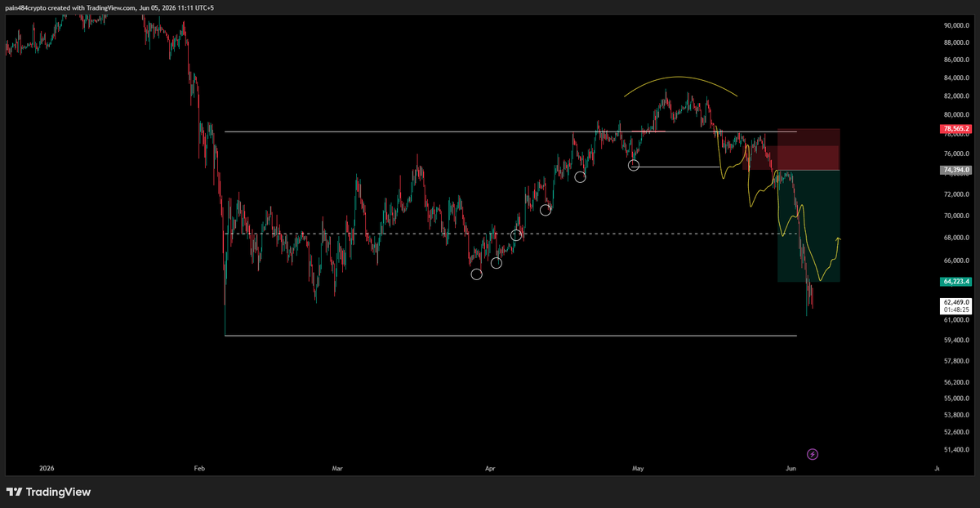Image resolution: width=980 pixels, height=508 pixels.
Task: Click the candle countdown timer 01:48:25
Action: [956, 310]
